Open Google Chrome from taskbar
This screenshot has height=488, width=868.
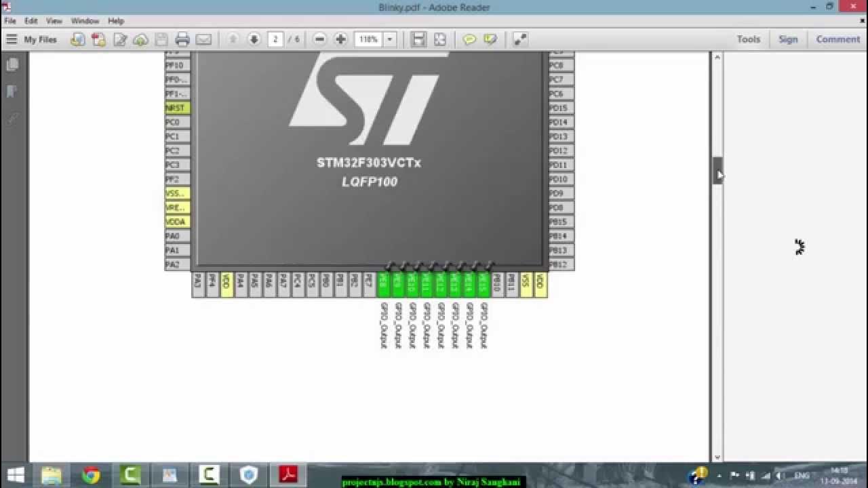click(x=91, y=475)
